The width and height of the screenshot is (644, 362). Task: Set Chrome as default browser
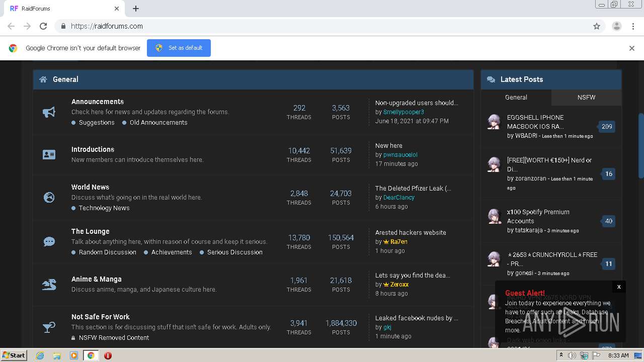pyautogui.click(x=179, y=48)
